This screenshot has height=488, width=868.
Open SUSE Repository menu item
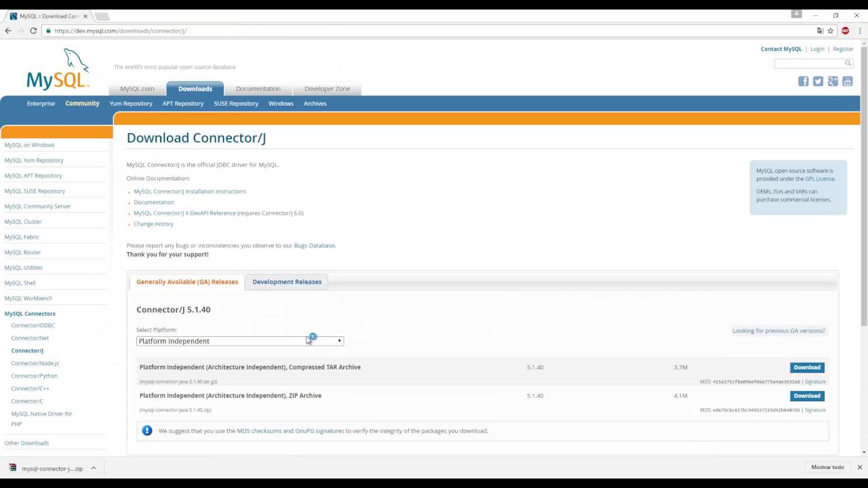click(x=236, y=104)
